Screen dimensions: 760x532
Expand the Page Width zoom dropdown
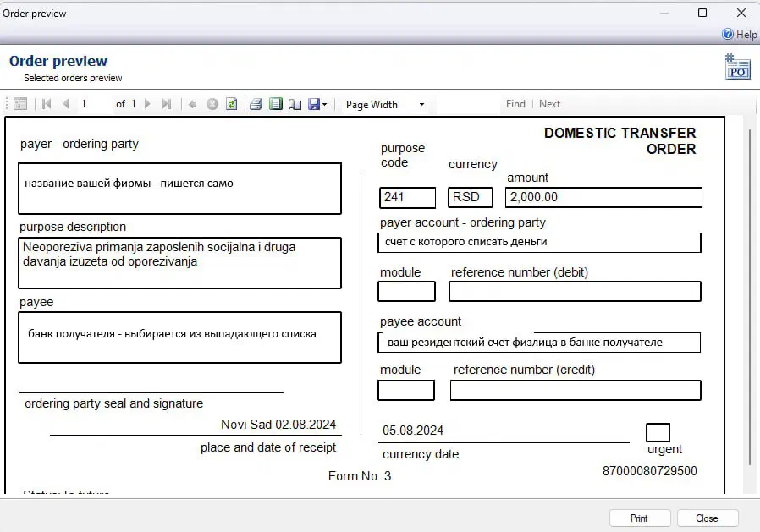click(x=421, y=105)
